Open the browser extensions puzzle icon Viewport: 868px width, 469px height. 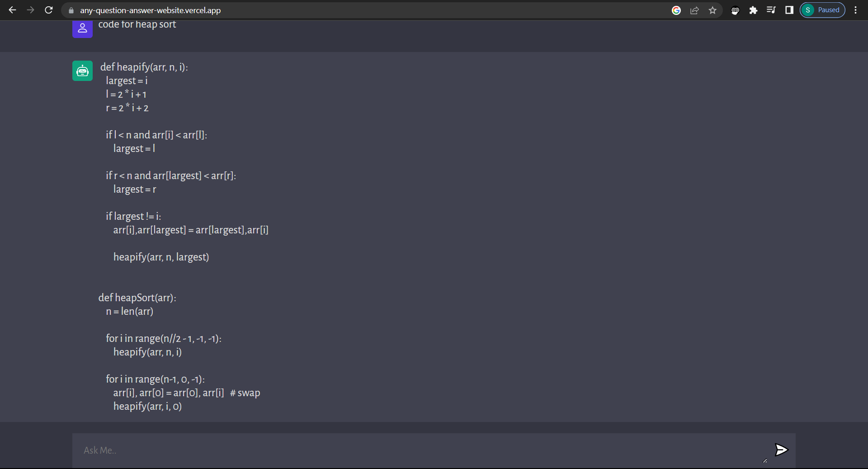tap(753, 10)
